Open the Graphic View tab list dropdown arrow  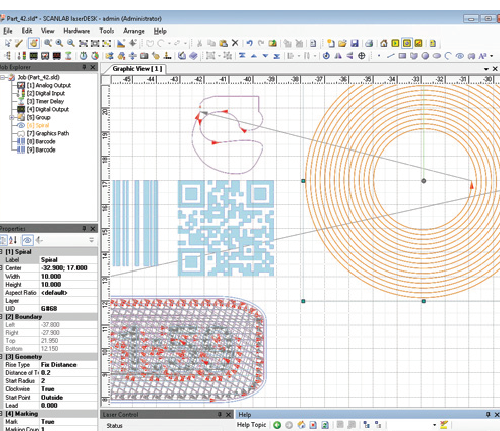pos(486,69)
